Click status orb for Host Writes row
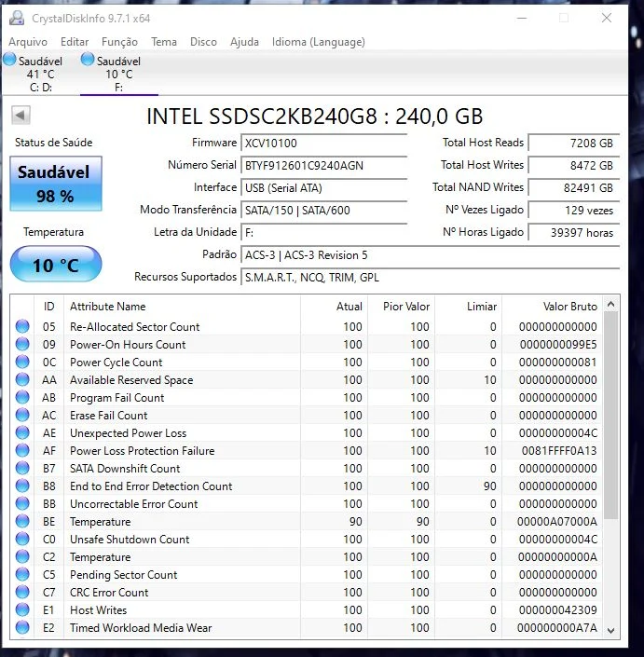Screen dimensions: 644x657 [x=22, y=609]
